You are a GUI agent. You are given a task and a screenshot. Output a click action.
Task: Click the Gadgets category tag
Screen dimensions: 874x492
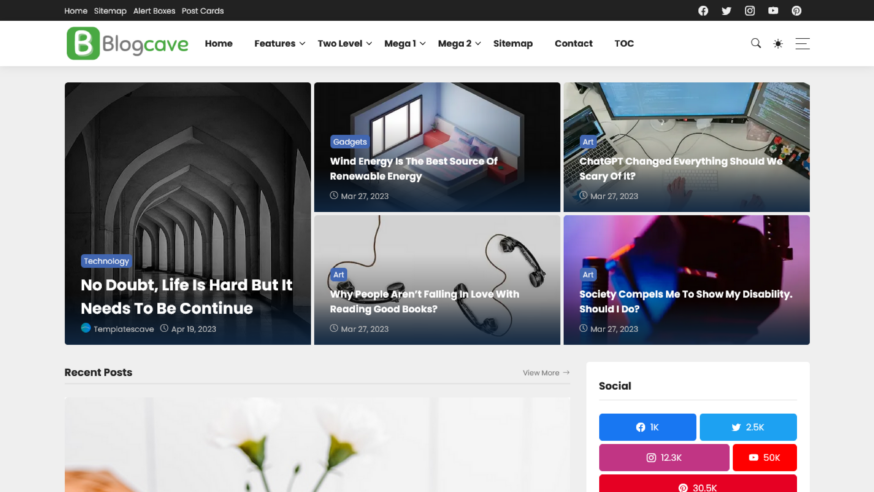click(349, 142)
